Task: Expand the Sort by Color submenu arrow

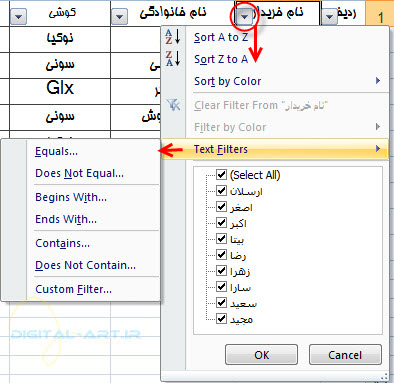Action: tap(378, 81)
